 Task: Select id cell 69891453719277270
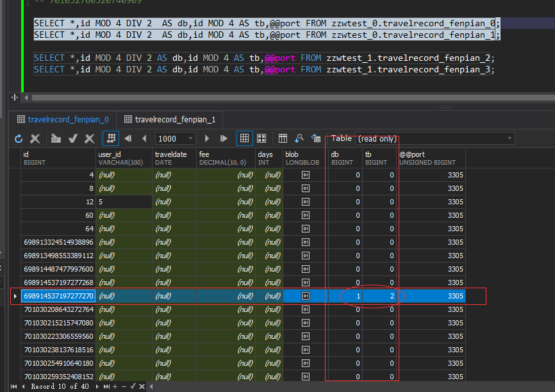(x=58, y=296)
